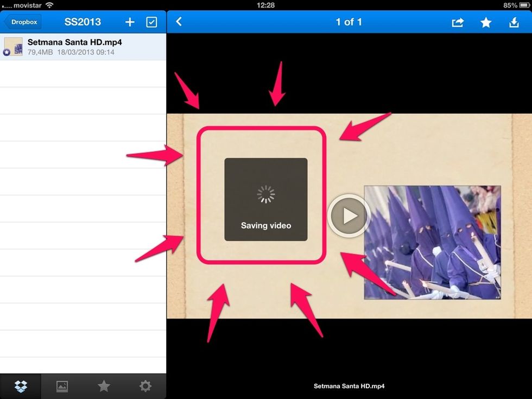Viewport: 532px width, 399px height.
Task: Favorite the video with the star icon
Action: pyautogui.click(x=486, y=22)
